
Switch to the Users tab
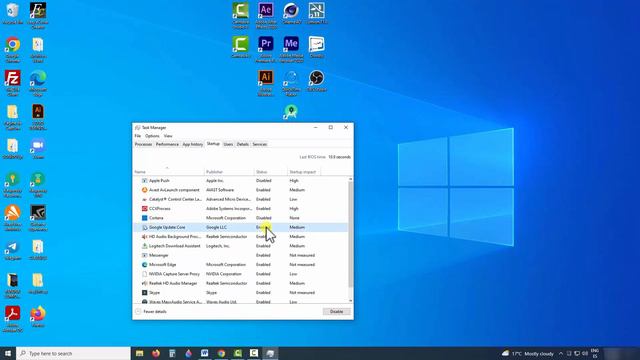(x=228, y=144)
